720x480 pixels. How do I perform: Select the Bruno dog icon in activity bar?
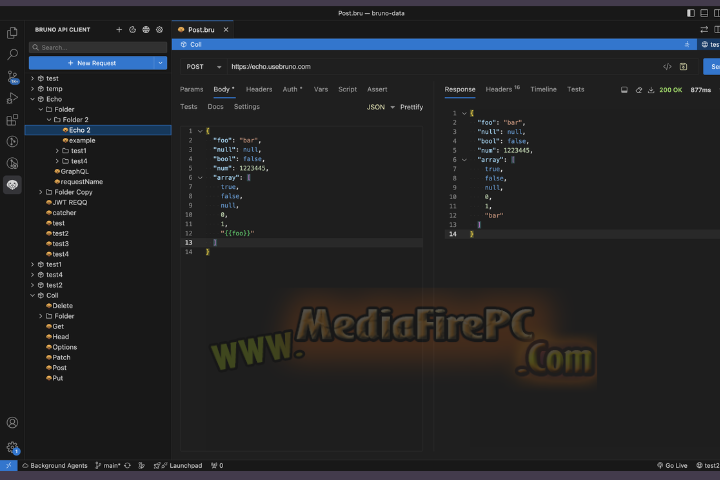tap(12, 185)
